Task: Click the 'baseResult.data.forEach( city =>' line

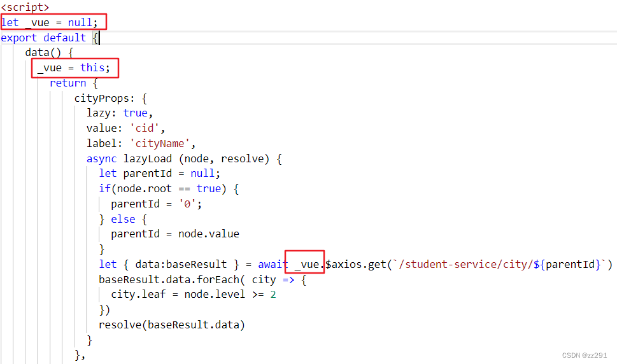Action: point(202,279)
